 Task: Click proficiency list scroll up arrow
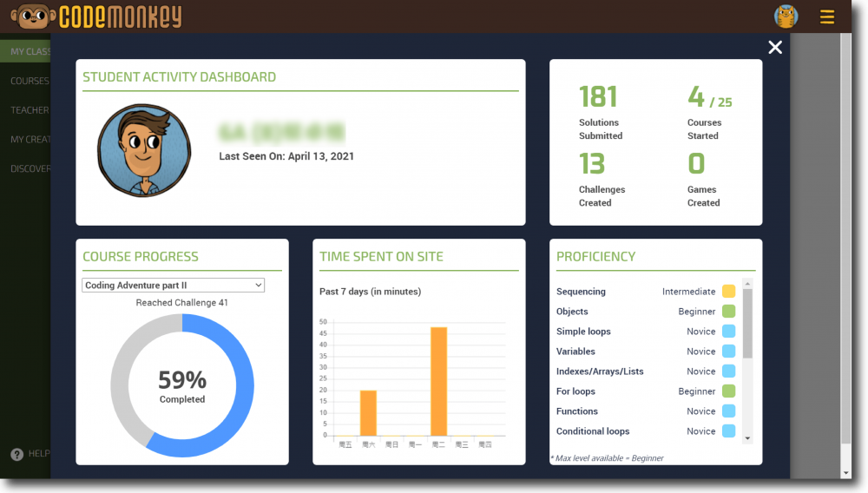click(x=748, y=283)
